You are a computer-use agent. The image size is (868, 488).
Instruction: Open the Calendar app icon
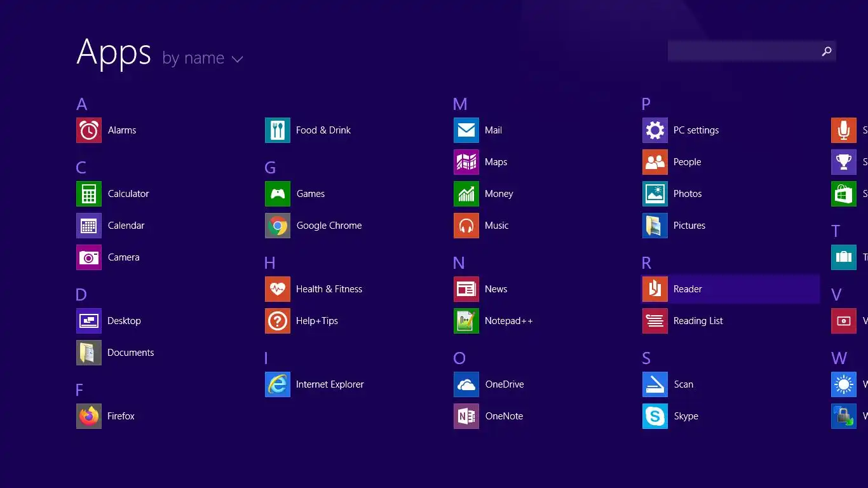[x=89, y=226]
